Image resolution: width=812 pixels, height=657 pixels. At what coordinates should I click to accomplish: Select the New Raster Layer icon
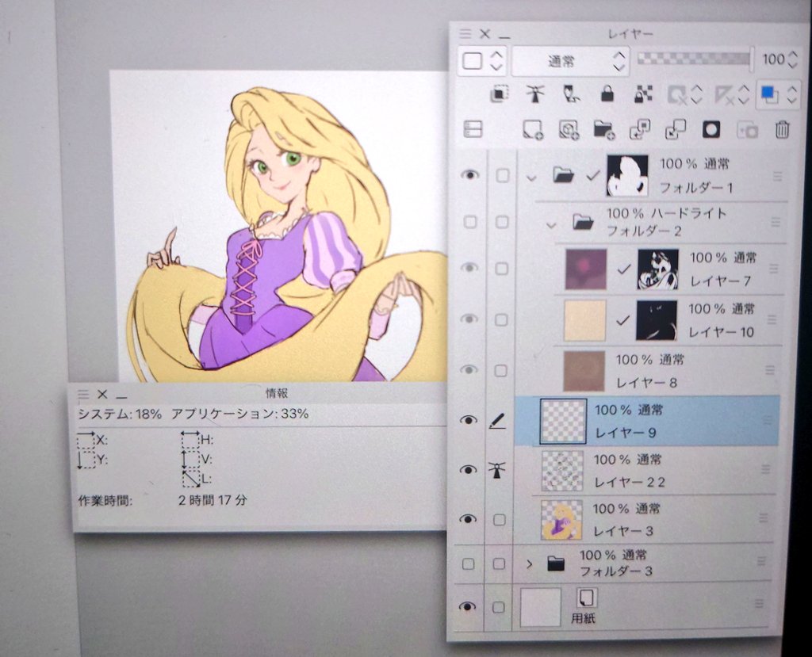532,130
